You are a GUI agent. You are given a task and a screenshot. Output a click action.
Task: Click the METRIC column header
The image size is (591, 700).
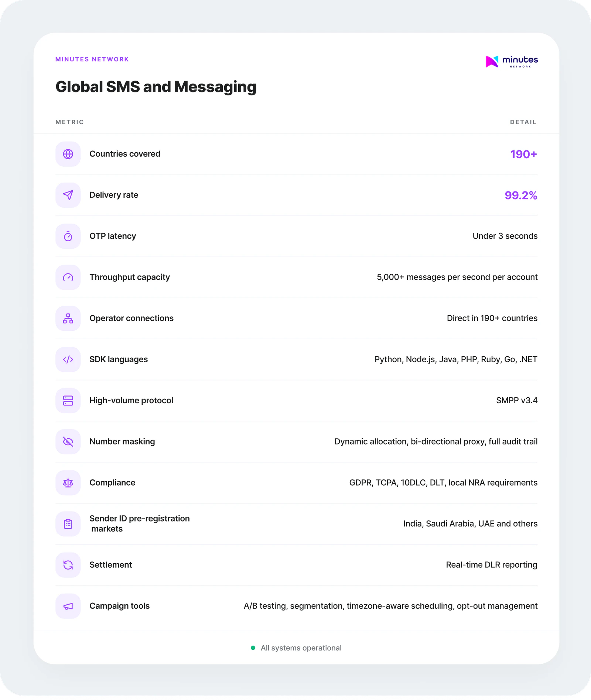[69, 122]
